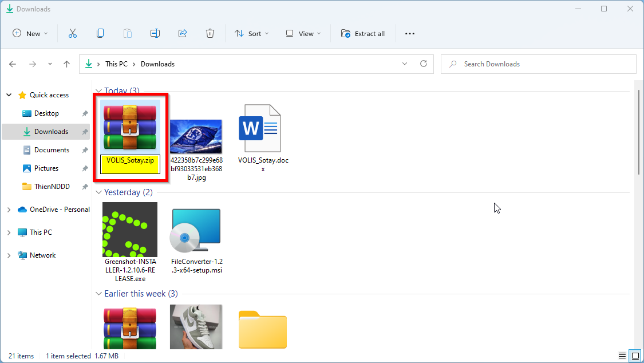Click the Share icon in toolbar
644x363 pixels.
tap(183, 34)
